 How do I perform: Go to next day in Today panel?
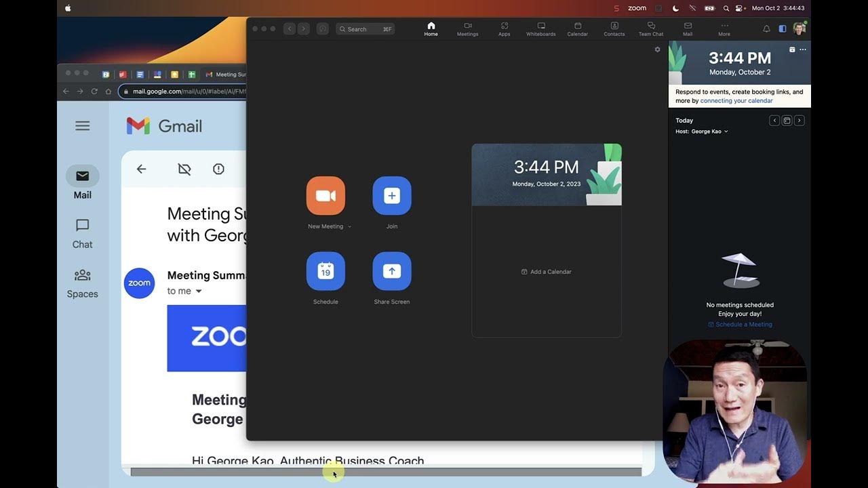tap(799, 121)
